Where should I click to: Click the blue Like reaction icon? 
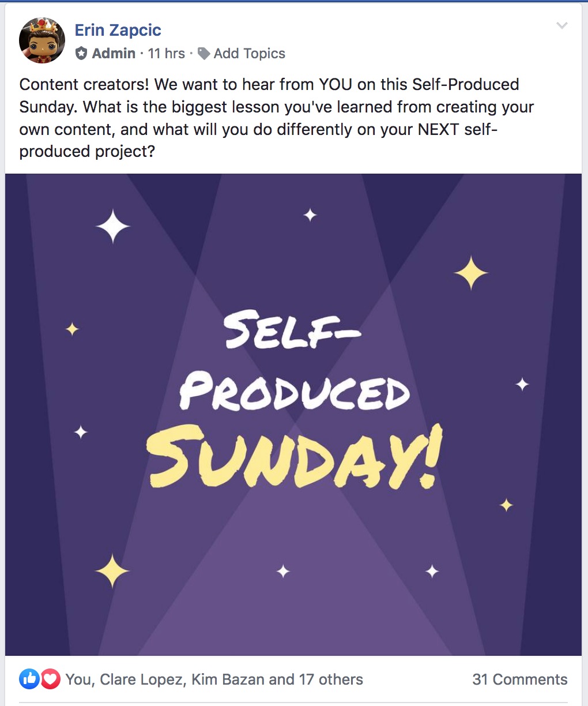[x=29, y=679]
